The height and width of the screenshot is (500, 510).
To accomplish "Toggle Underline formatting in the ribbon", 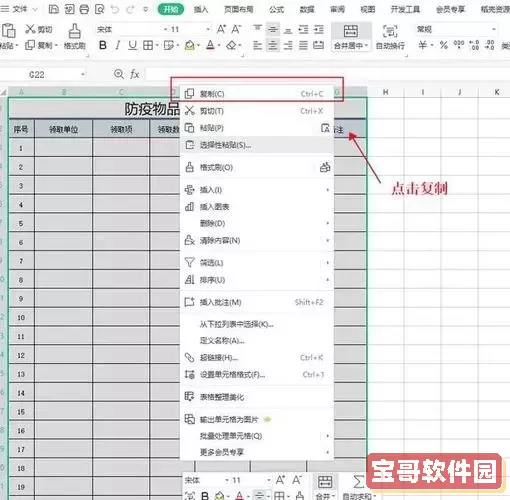I will coord(132,45).
